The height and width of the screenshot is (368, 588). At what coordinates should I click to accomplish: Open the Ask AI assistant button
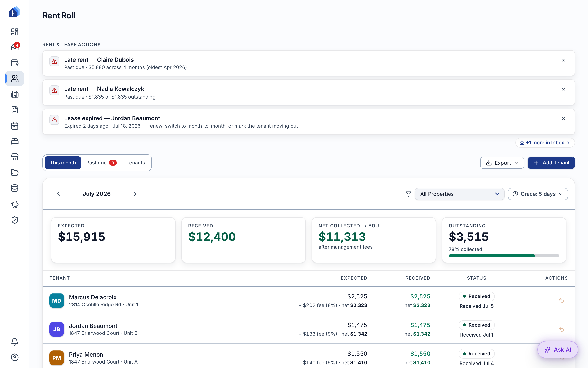[558, 350]
